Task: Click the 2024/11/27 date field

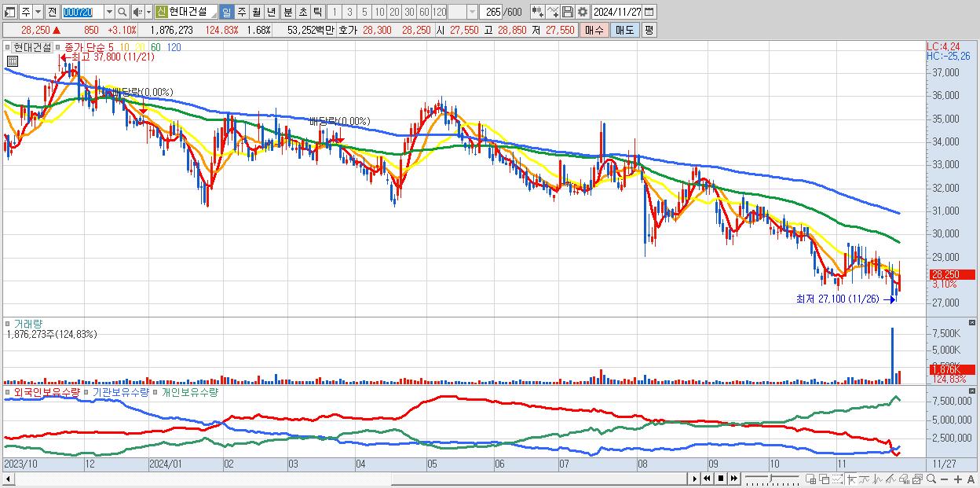Action: click(x=617, y=12)
